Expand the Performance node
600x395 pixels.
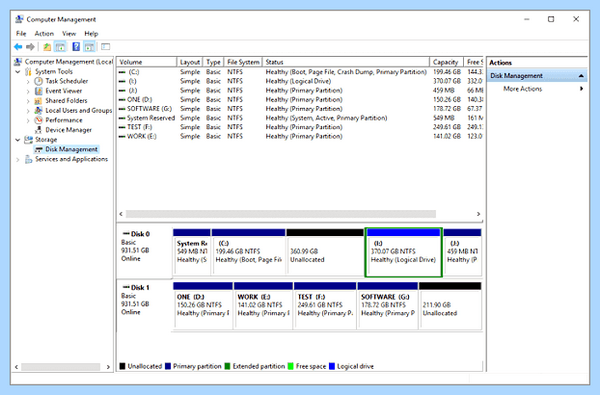pyautogui.click(x=28, y=121)
